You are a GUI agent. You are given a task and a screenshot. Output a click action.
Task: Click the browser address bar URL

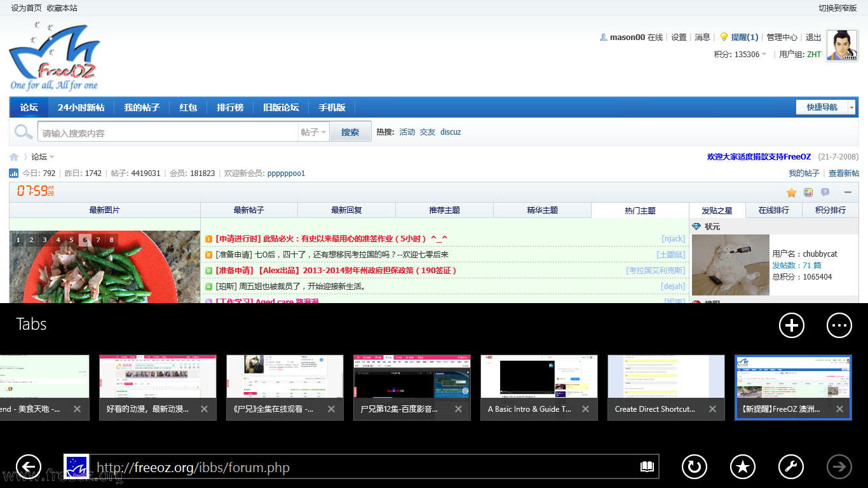pos(362,467)
